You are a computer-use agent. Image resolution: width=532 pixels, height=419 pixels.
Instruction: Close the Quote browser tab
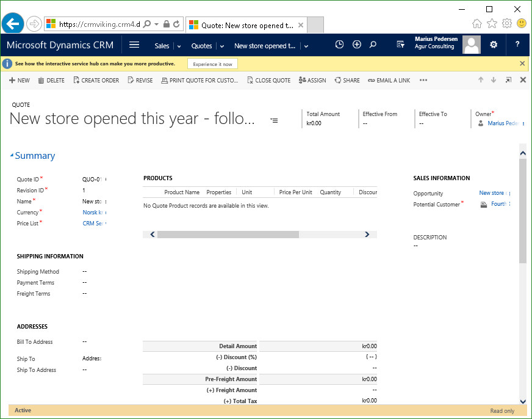pos(301,25)
